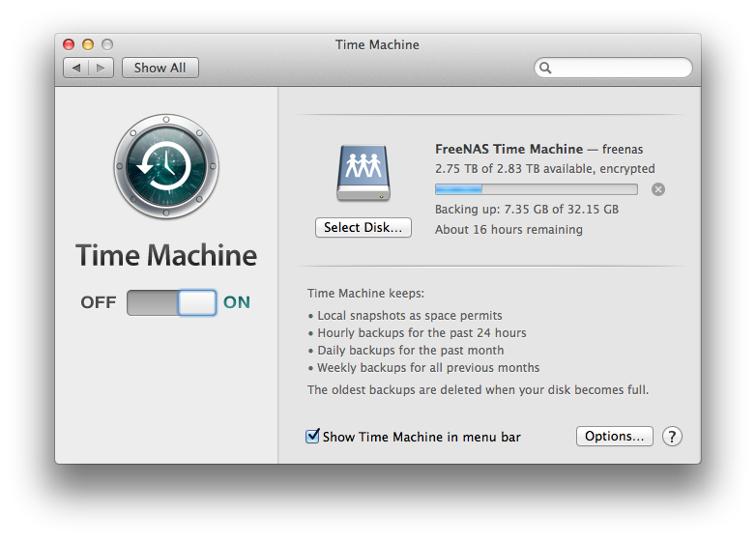Click the 'FreeNAS Time Machine — freenas' title
Viewport: 756px width, 540px height.
click(539, 150)
